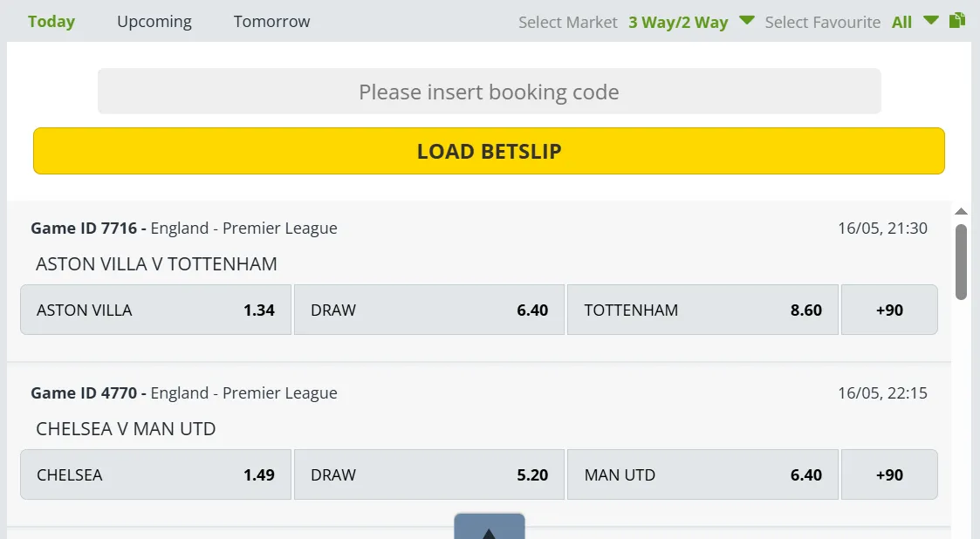
Task: Switch to the Today tab
Action: pos(51,22)
